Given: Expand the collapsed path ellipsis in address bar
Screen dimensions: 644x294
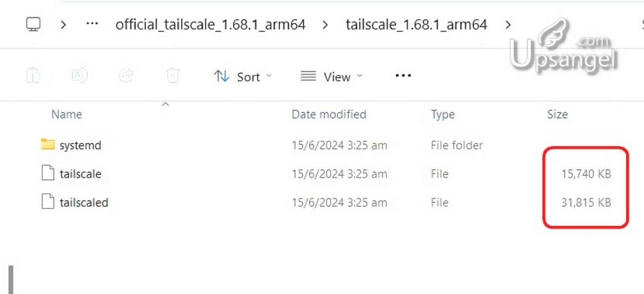Looking at the screenshot, I should tap(92, 24).
